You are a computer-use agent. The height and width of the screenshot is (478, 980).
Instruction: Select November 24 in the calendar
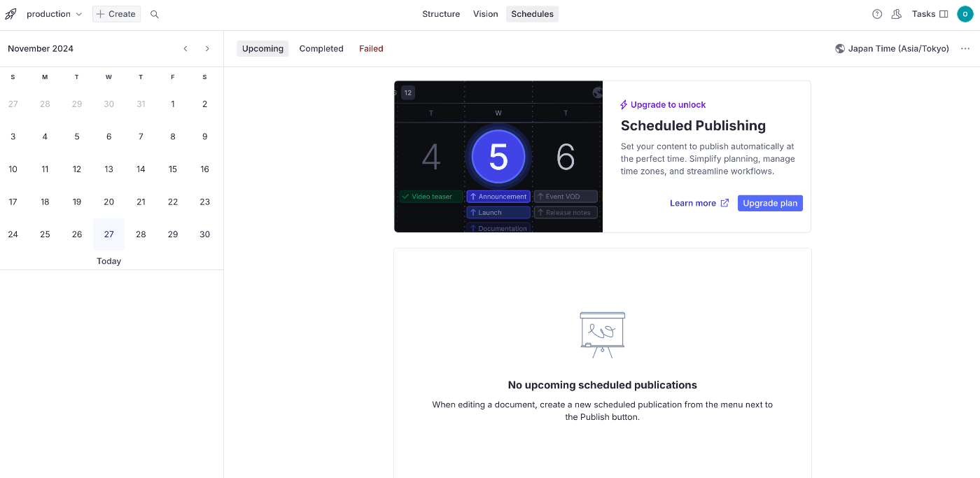13,234
